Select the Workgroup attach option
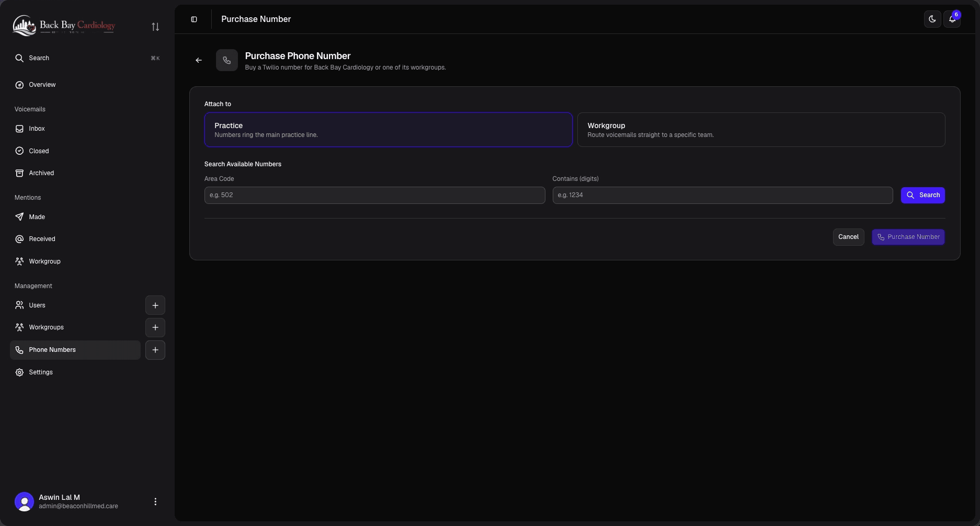The height and width of the screenshot is (526, 980). coord(761,130)
